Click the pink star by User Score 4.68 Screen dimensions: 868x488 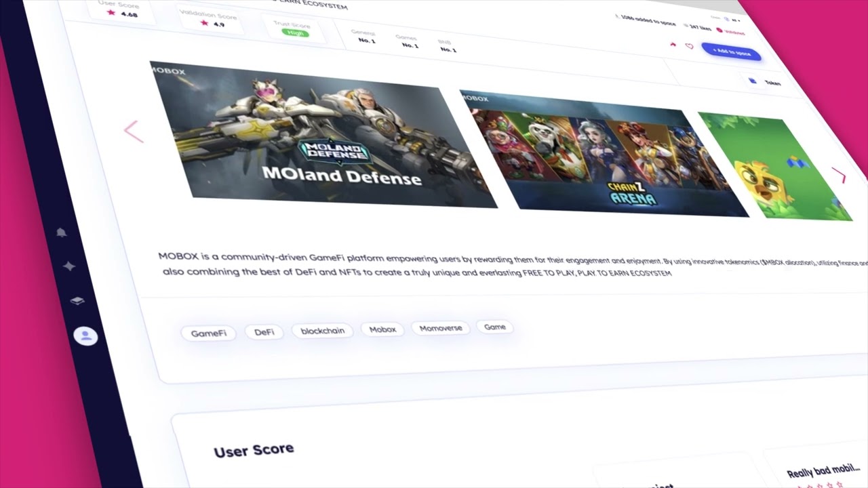pyautogui.click(x=111, y=12)
